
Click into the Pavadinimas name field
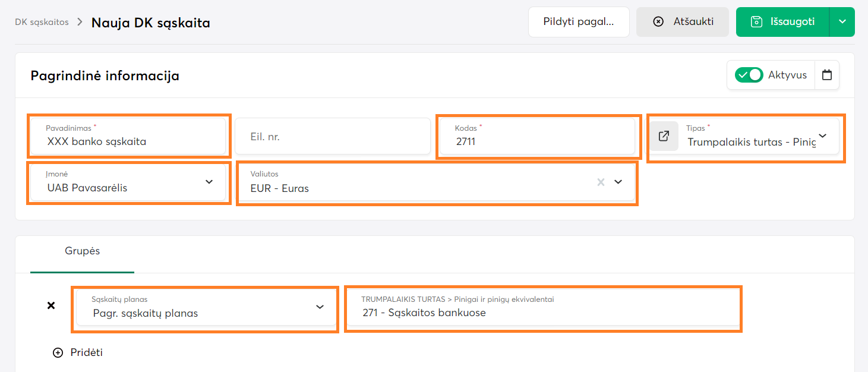128,141
